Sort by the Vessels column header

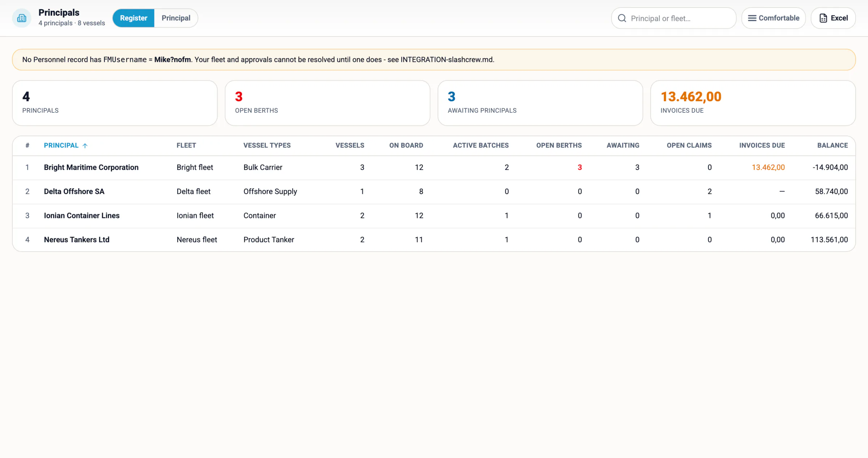click(x=350, y=145)
